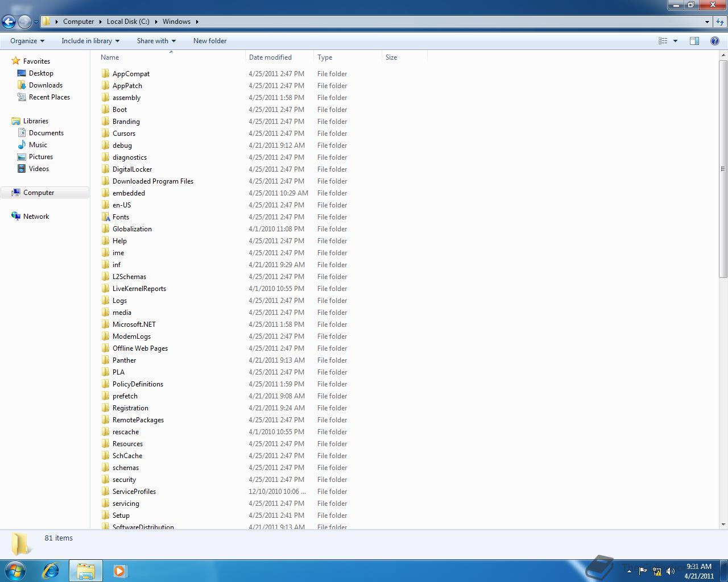Select the assembly folder icon
The height and width of the screenshot is (582, 728).
(x=105, y=97)
